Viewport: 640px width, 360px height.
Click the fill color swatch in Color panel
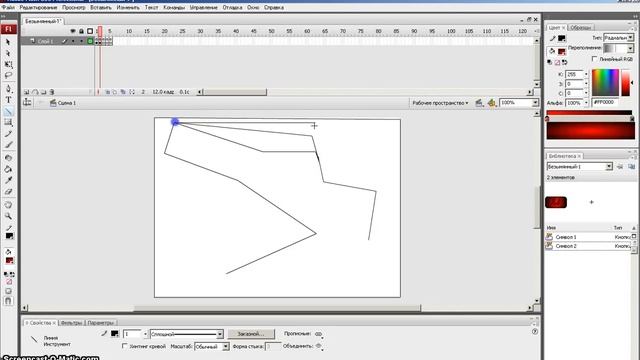pos(562,51)
